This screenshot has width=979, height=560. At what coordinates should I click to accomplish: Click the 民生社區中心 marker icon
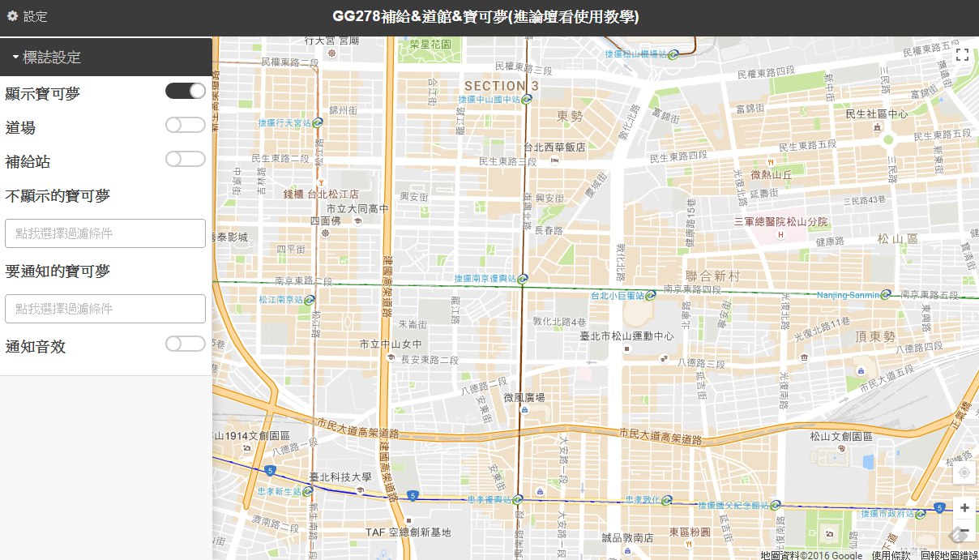[x=878, y=127]
